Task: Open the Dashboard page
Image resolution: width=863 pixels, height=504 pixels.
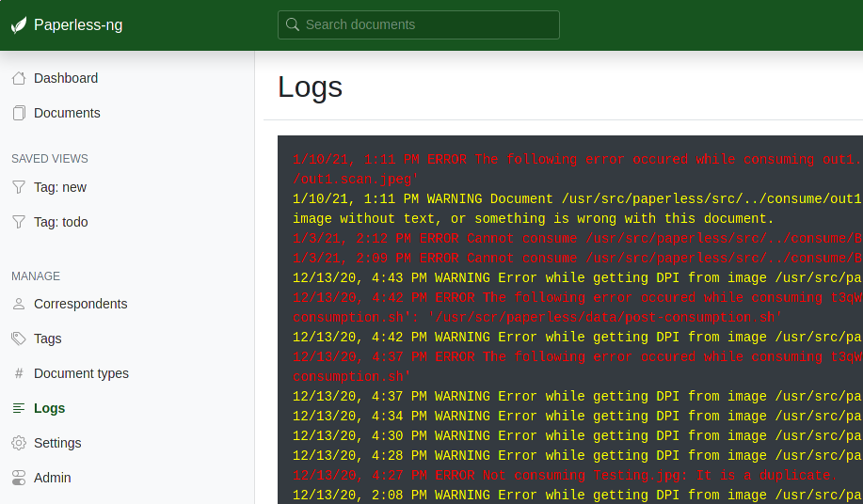Action: coord(66,78)
